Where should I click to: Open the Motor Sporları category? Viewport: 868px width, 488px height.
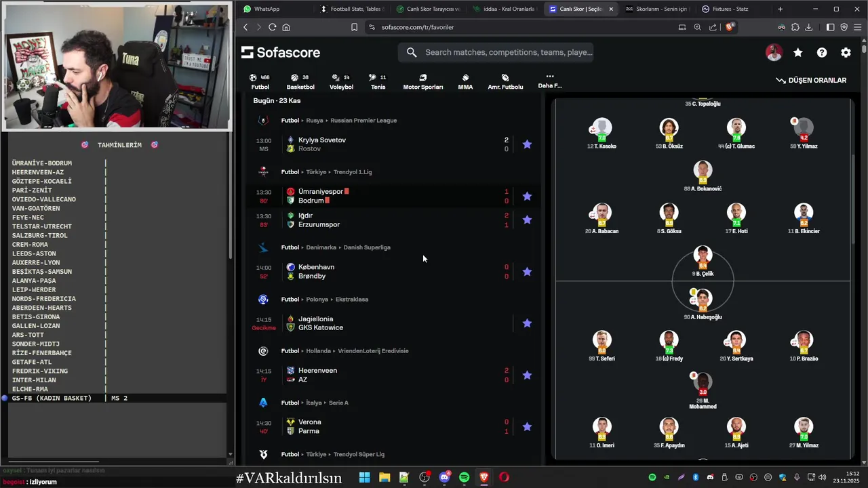tap(423, 82)
